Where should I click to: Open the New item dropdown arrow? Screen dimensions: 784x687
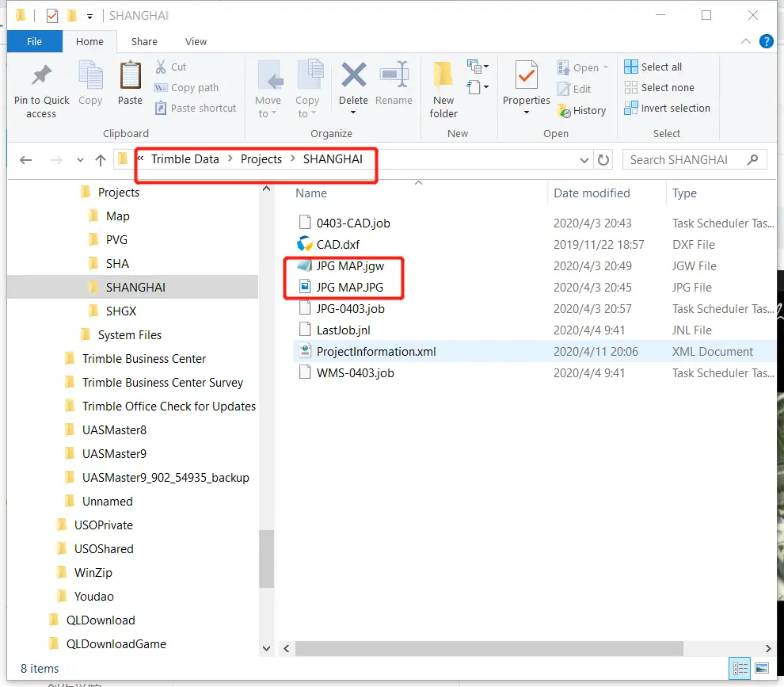(486, 66)
